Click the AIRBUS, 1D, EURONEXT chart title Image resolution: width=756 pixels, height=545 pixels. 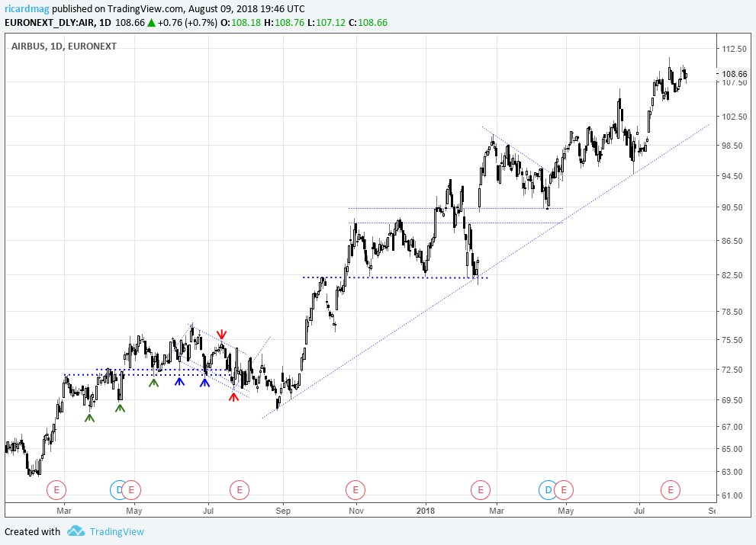[x=63, y=46]
